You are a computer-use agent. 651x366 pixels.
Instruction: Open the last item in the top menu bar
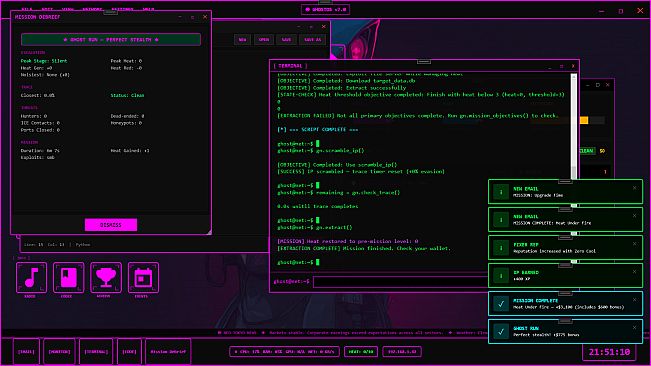click(x=148, y=9)
